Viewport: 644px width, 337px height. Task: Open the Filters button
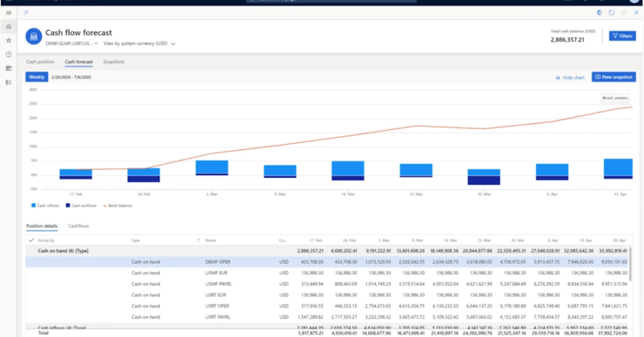coord(622,36)
